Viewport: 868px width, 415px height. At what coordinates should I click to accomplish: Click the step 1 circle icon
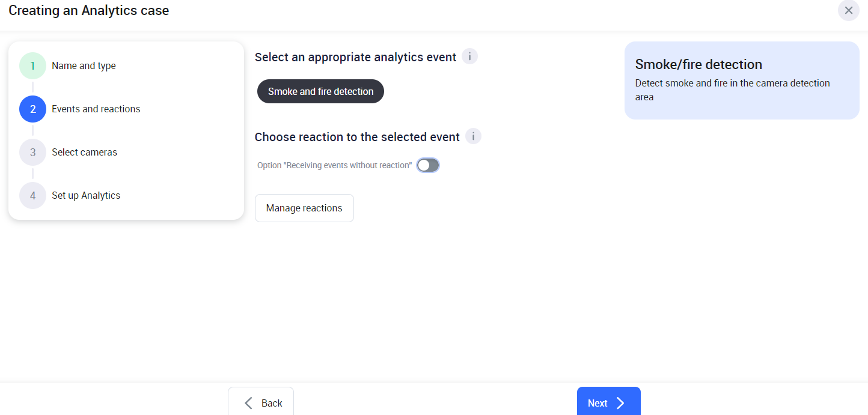pos(32,66)
